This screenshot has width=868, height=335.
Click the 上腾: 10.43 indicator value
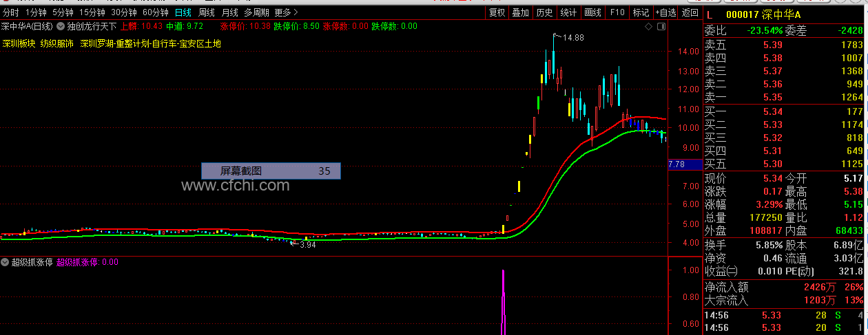coord(141,26)
